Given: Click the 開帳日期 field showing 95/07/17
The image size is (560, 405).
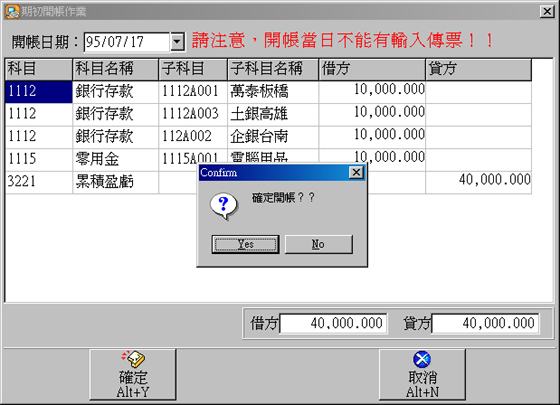Looking at the screenshot, I should pos(127,42).
